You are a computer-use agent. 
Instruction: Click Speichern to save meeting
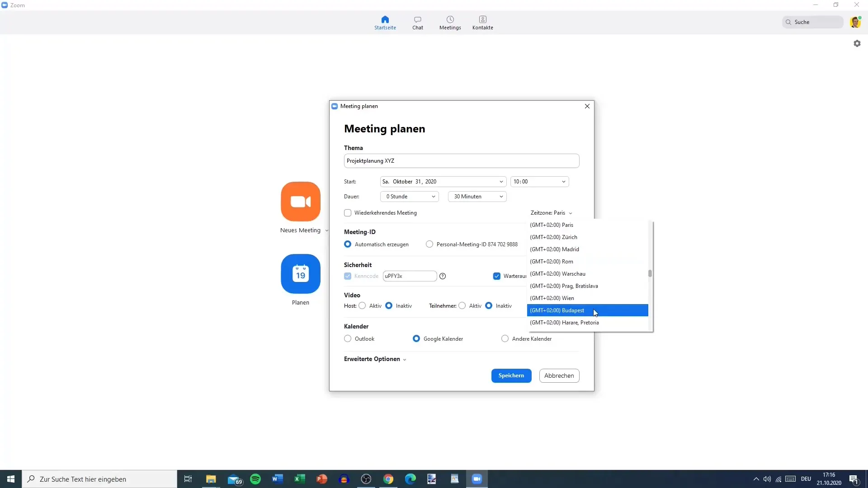click(511, 375)
